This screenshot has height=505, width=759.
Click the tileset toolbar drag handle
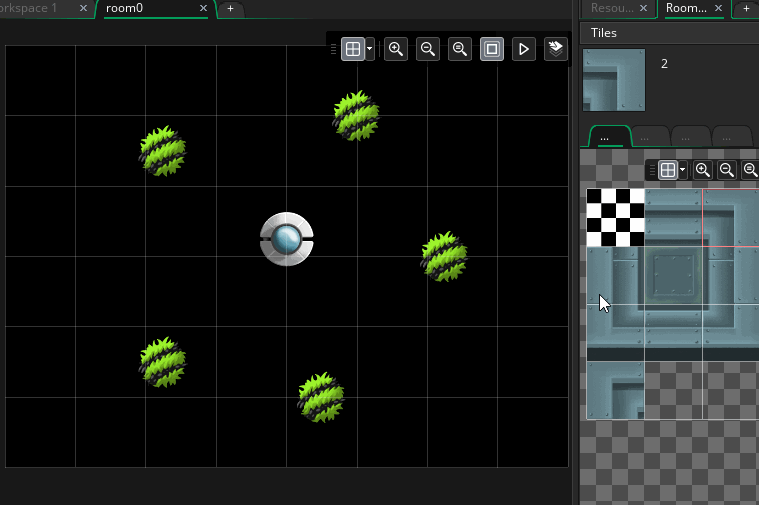pyautogui.click(x=652, y=170)
